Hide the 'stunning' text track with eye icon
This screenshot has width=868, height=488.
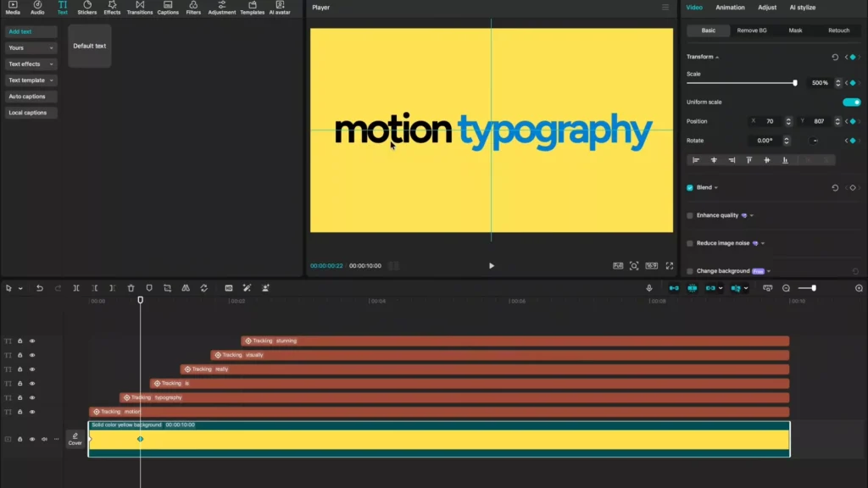pyautogui.click(x=32, y=341)
